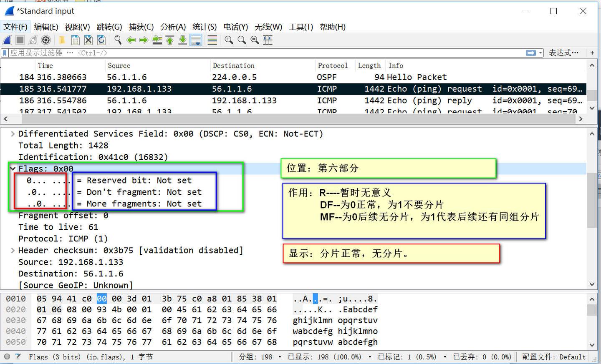Reload the capture file

click(101, 40)
